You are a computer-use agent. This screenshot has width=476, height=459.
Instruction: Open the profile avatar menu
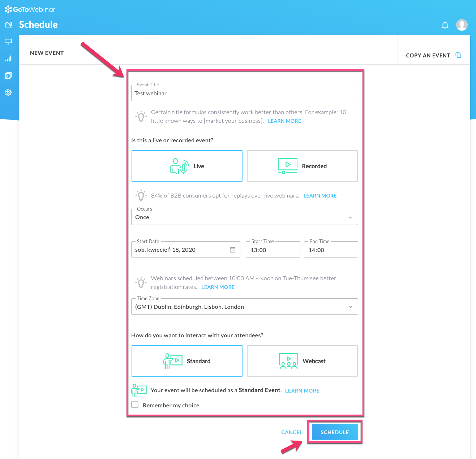(x=462, y=25)
